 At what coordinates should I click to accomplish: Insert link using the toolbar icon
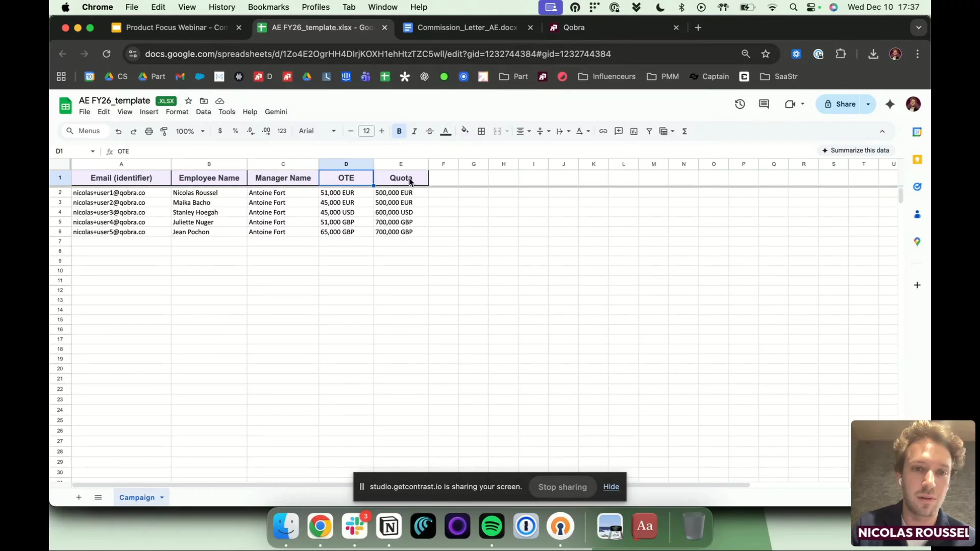click(x=603, y=131)
